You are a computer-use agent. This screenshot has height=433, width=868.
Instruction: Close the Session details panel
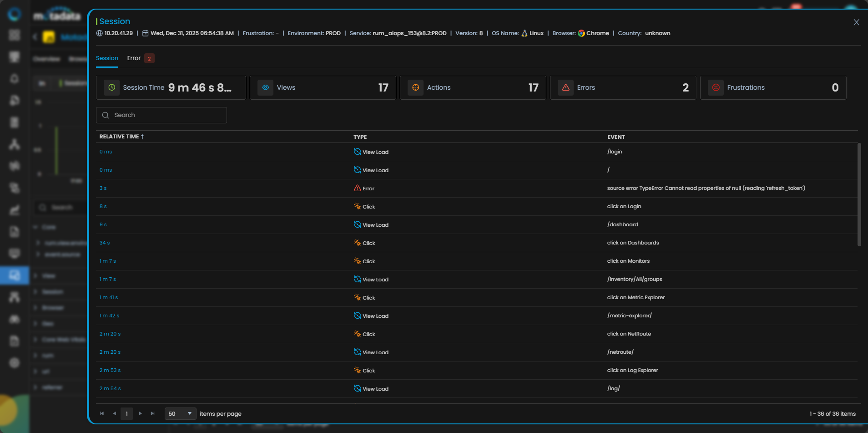pos(856,22)
